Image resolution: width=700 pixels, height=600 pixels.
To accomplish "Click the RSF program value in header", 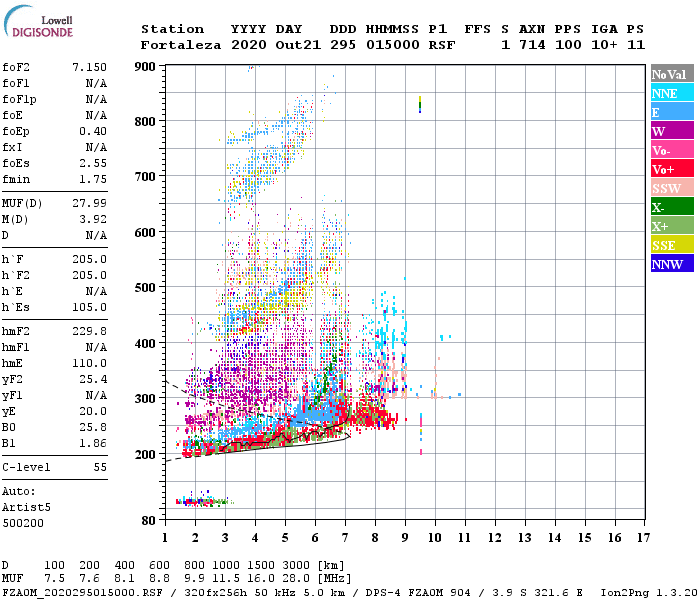I will [x=442, y=45].
